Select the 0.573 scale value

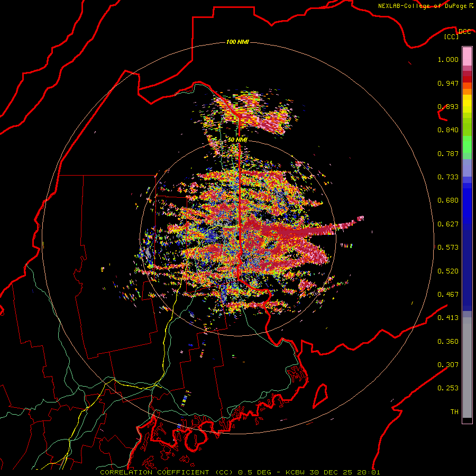[448, 248]
